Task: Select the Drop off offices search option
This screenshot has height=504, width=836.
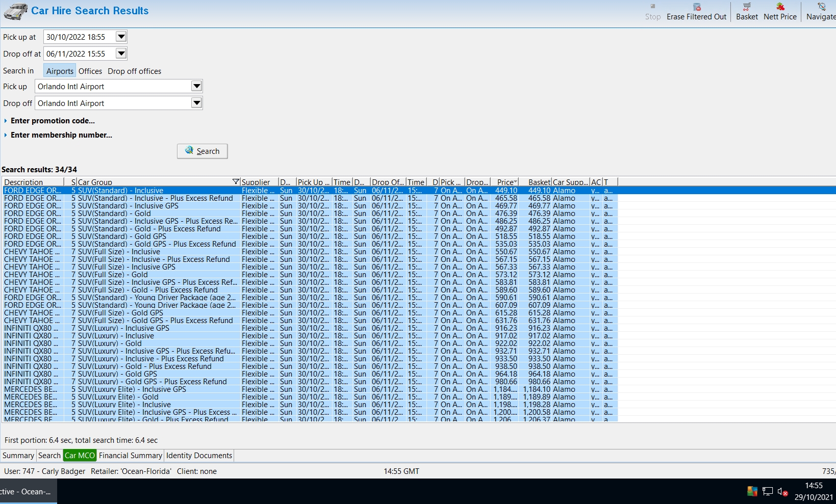Action: 134,71
